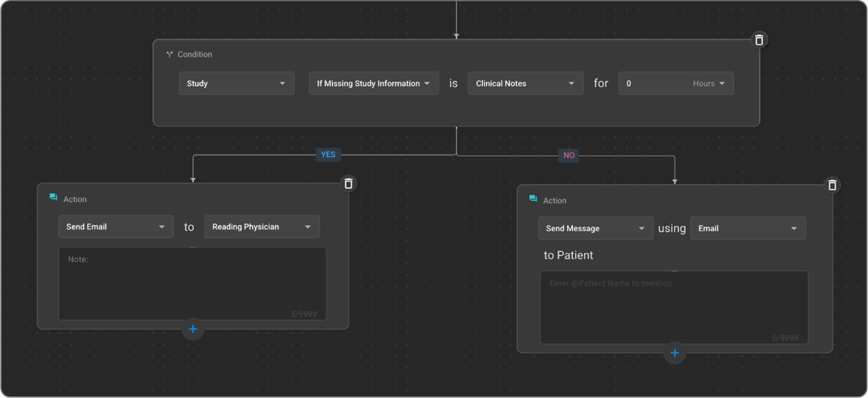This screenshot has height=398, width=868.
Task: Expand the Email channel dropdown
Action: point(748,229)
